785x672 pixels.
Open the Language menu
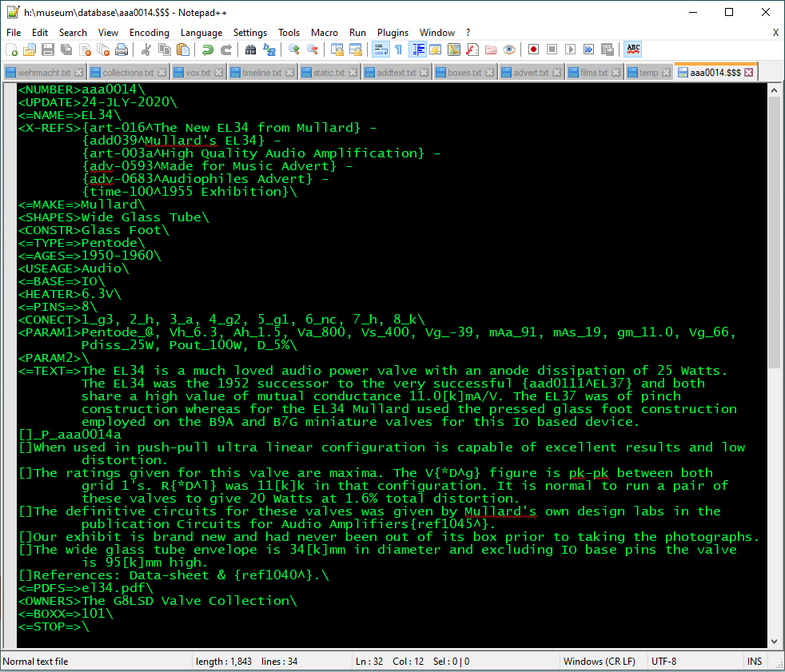[x=201, y=33]
